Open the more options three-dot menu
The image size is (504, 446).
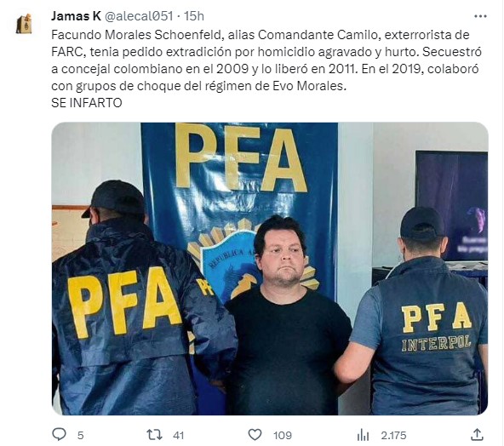(480, 16)
